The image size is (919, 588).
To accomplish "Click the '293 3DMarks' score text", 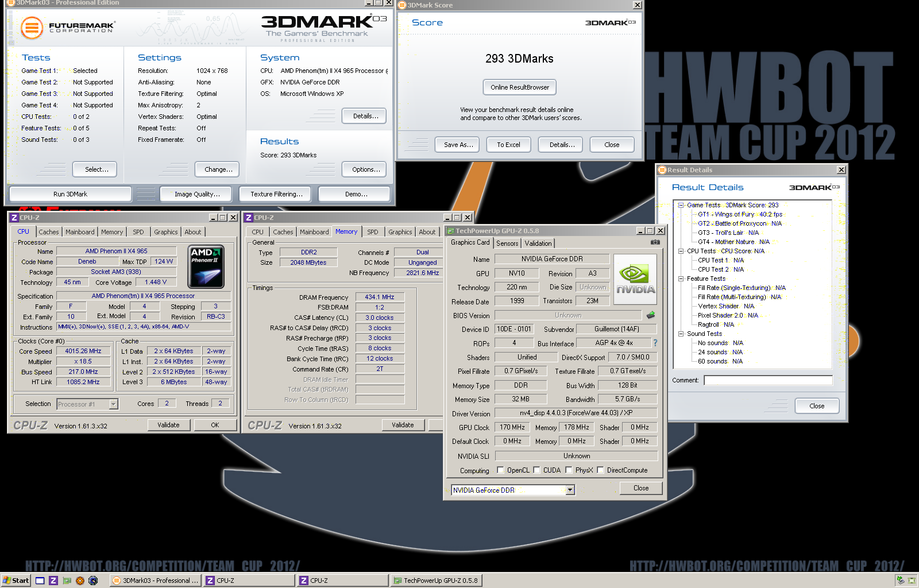I will (519, 59).
